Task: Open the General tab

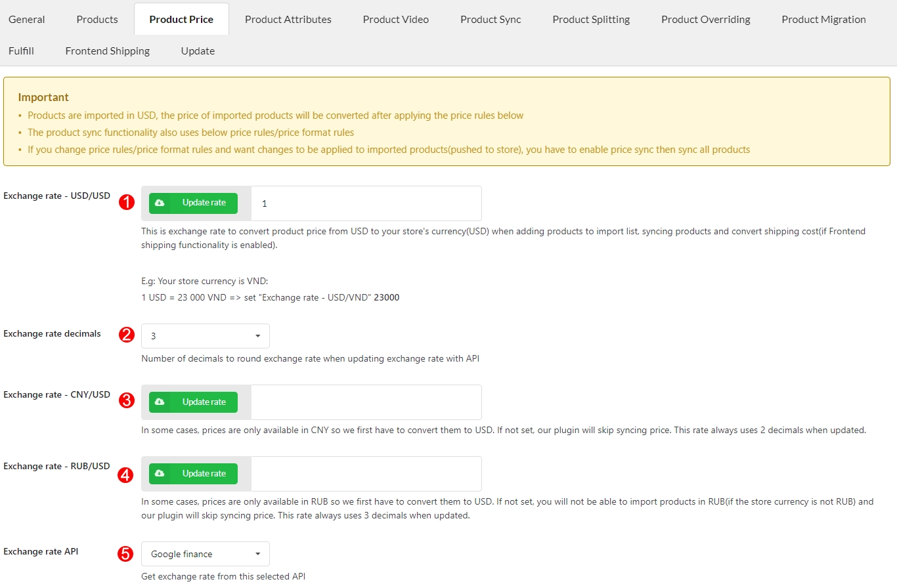Action: click(x=27, y=19)
